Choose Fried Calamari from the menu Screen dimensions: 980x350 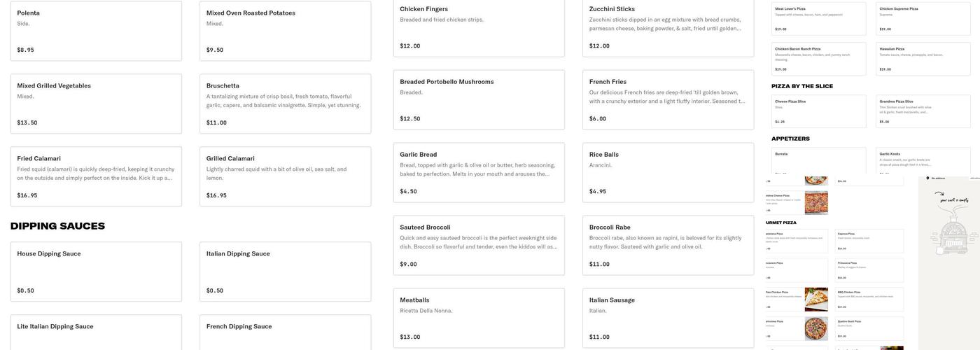click(96, 176)
